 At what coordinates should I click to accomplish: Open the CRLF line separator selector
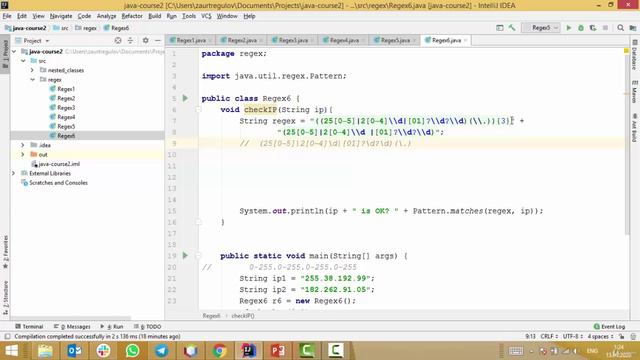pos(549,336)
